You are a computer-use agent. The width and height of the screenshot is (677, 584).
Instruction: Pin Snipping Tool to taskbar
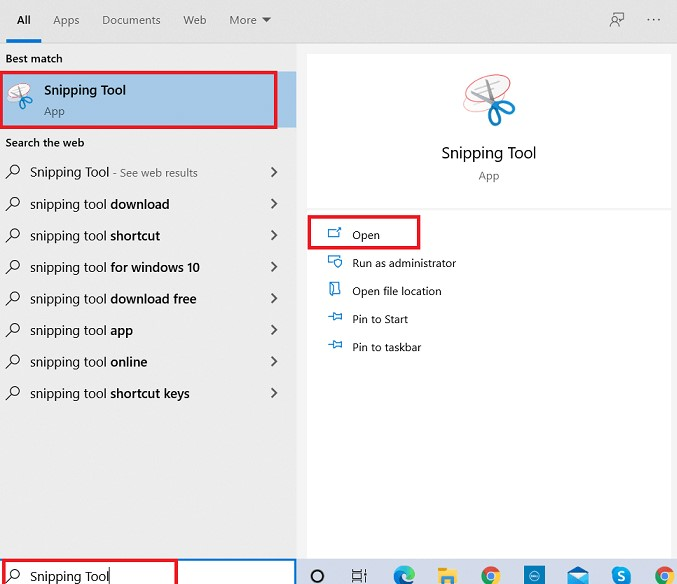374,347
